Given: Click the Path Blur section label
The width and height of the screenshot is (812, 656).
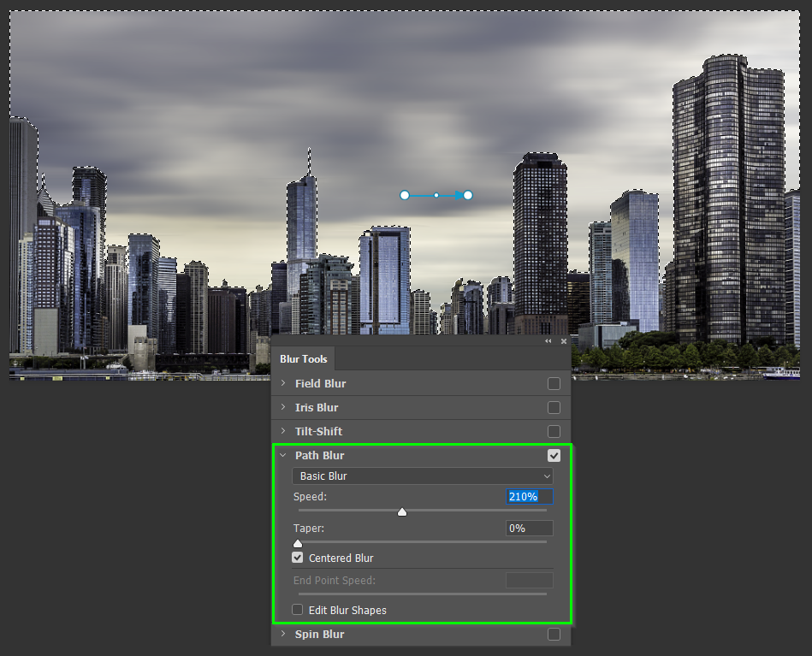Looking at the screenshot, I should [x=319, y=456].
